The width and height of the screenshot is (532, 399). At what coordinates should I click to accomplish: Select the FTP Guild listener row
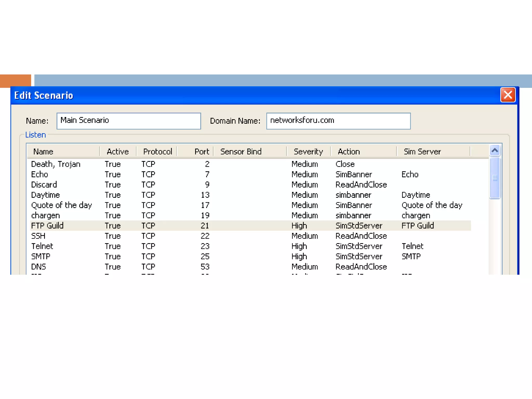[x=47, y=226]
